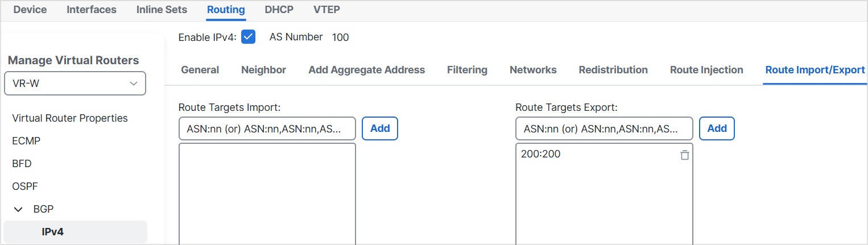This screenshot has width=868, height=245.
Task: Collapse the BGP tree section
Action: coord(18,209)
